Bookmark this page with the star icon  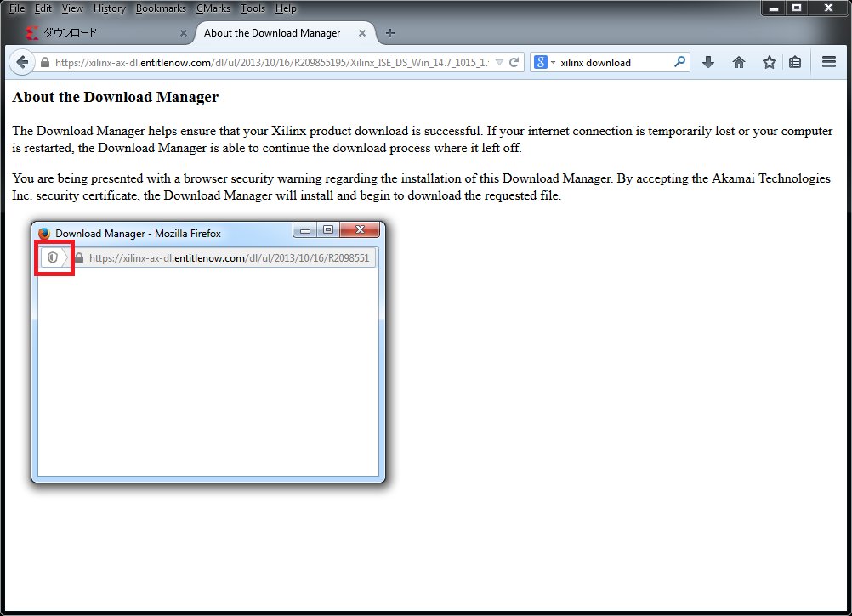tap(769, 62)
